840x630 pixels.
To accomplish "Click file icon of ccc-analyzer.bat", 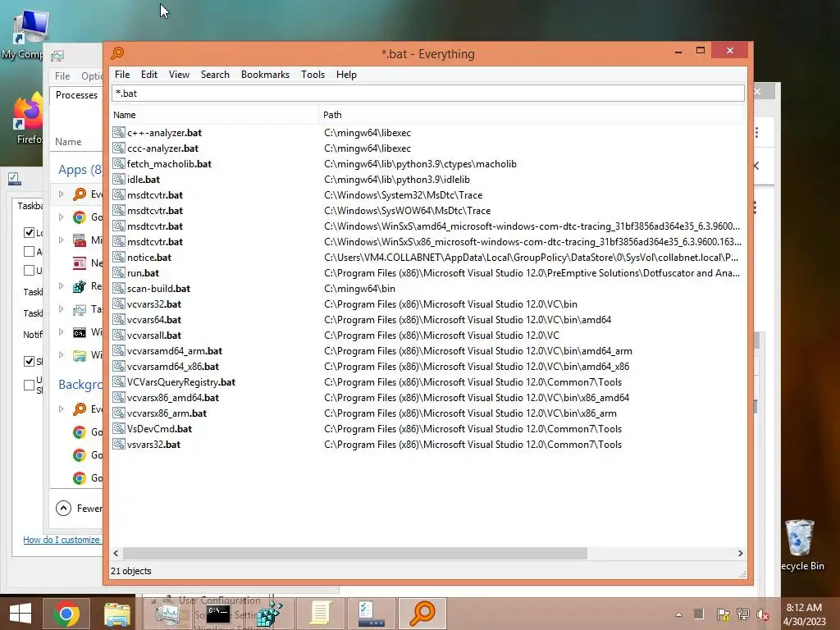I will (x=119, y=148).
